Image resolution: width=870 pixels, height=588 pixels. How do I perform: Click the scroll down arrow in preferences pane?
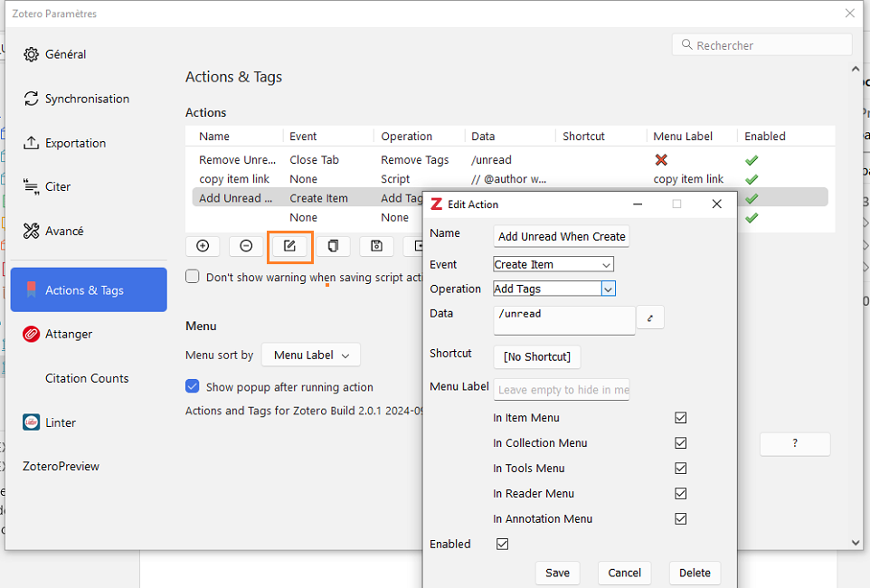pos(855,543)
